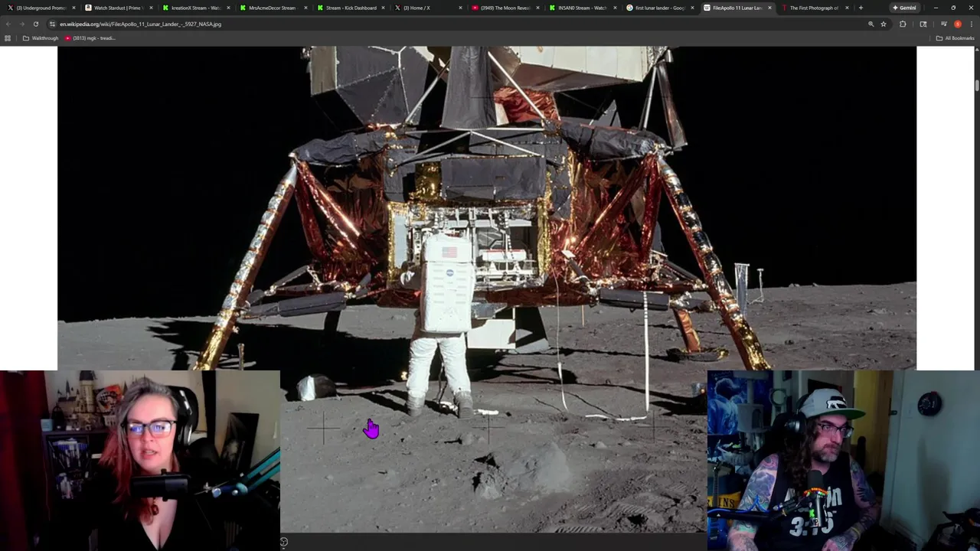The width and height of the screenshot is (980, 551).
Task: Switch to the Stream - Kick Dashboard tab
Action: tap(350, 8)
